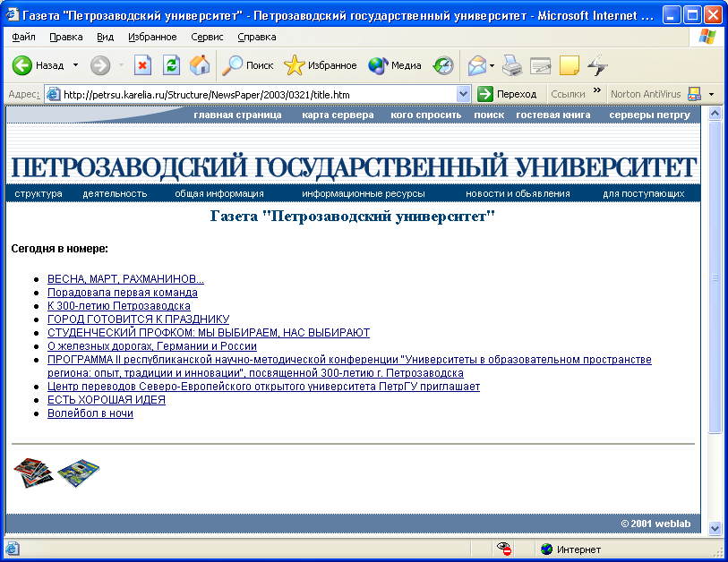Open the Волейбол в ночи link
Viewport: 728px width, 562px height.
(x=90, y=413)
